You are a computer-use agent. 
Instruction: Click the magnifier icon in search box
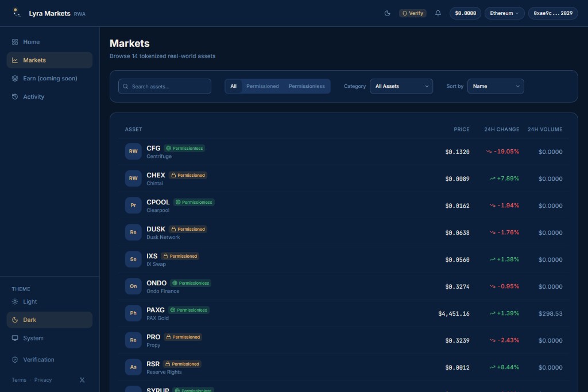coord(126,86)
